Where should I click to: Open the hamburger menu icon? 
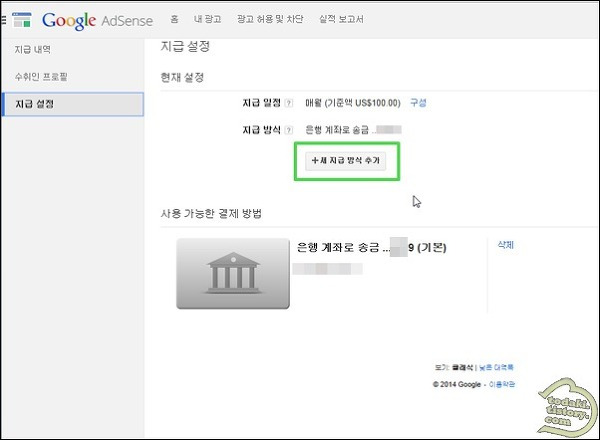[3, 19]
